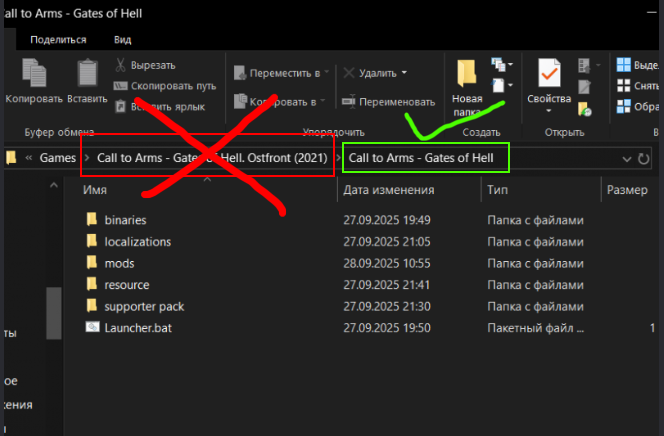This screenshot has height=436, width=664.
Task: Sort files by Имя column header
Action: (96, 189)
